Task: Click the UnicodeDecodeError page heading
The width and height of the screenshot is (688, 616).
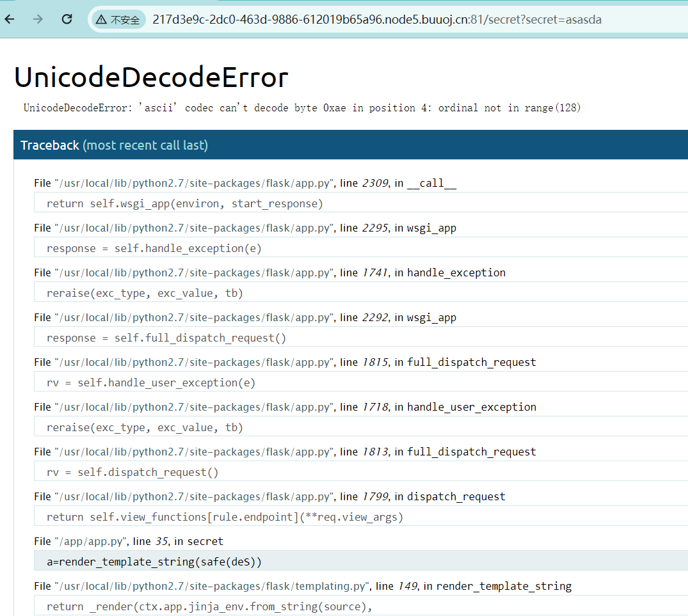Action: (x=151, y=77)
